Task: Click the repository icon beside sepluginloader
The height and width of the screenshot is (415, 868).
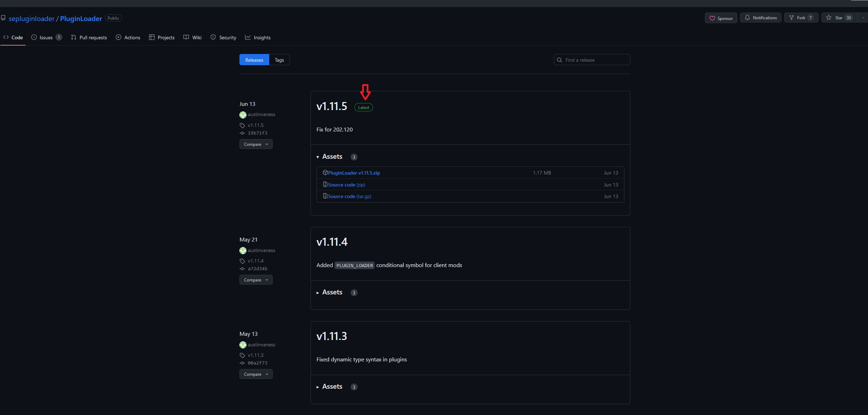Action: pos(3,18)
